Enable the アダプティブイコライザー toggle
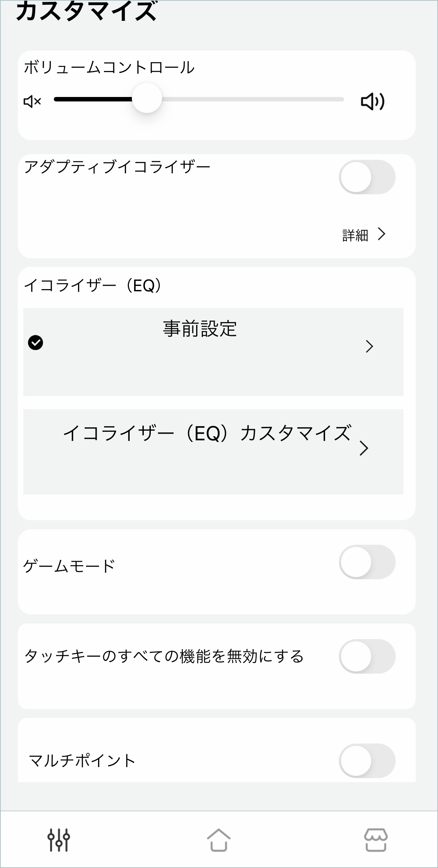Image resolution: width=438 pixels, height=868 pixels. point(367,177)
